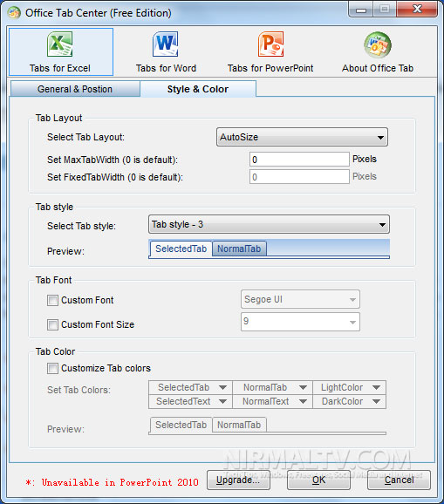Open the DarkColor color dropdown
Viewport: 444px width, 504px height.
[x=350, y=401]
